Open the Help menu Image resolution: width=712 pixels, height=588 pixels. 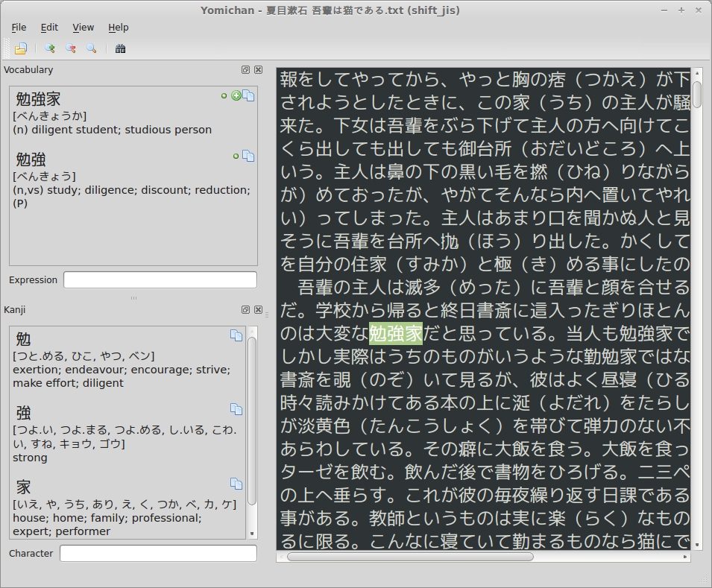(118, 28)
